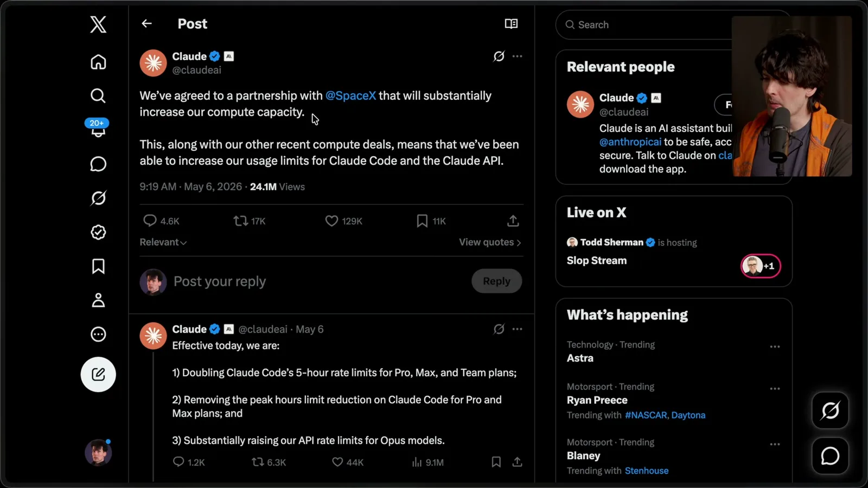
Task: Open Notifications bell with 20+ badge
Action: pyautogui.click(x=98, y=129)
